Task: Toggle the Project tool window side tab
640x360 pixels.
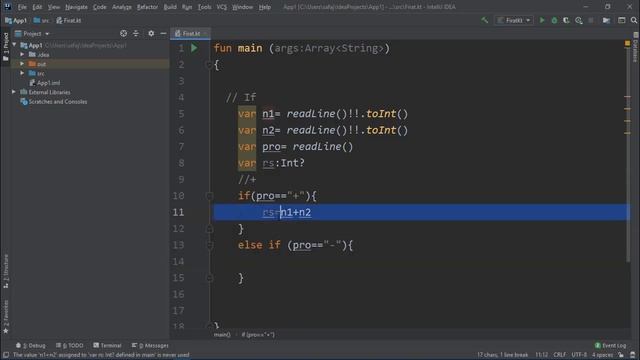Action: [5, 47]
